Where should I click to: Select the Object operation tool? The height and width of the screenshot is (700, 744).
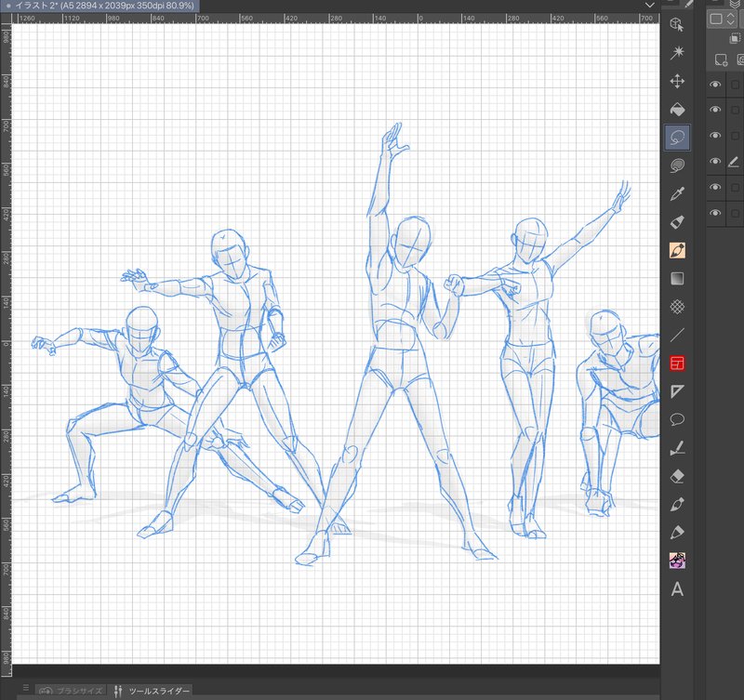coord(677,24)
